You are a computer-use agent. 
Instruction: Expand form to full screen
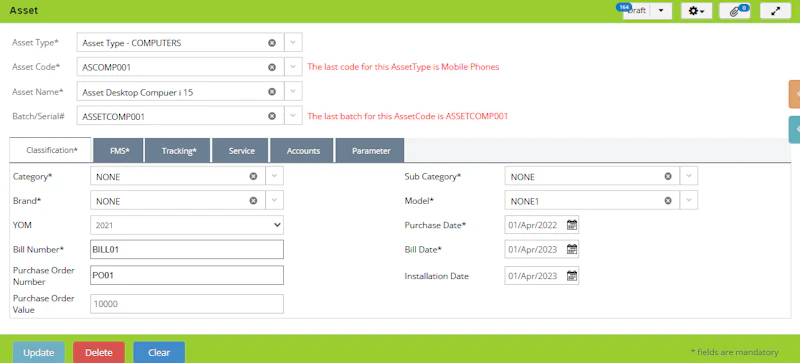(776, 11)
